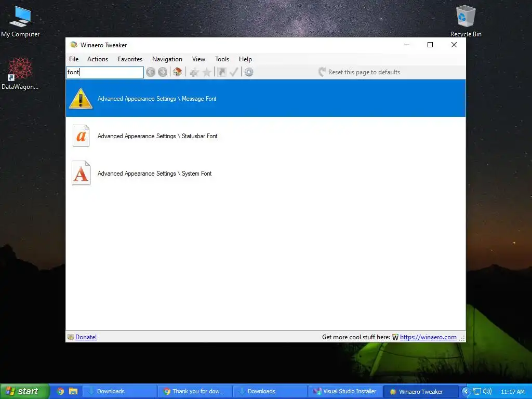Open settings via the gear toolbar icon

pyautogui.click(x=249, y=72)
